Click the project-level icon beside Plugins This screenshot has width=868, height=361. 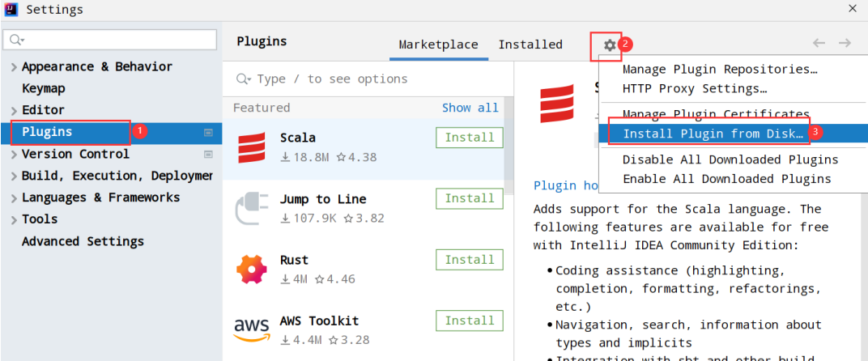pyautogui.click(x=208, y=132)
